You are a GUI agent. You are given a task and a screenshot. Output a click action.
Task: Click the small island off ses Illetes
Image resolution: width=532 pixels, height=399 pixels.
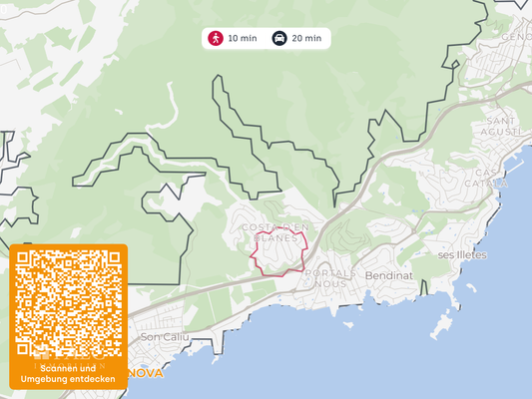coord(441,326)
